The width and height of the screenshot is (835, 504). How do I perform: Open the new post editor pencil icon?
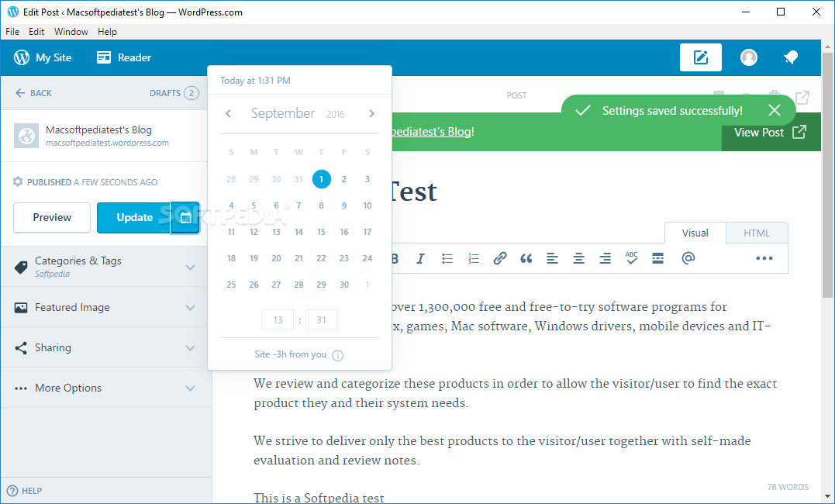(x=700, y=57)
